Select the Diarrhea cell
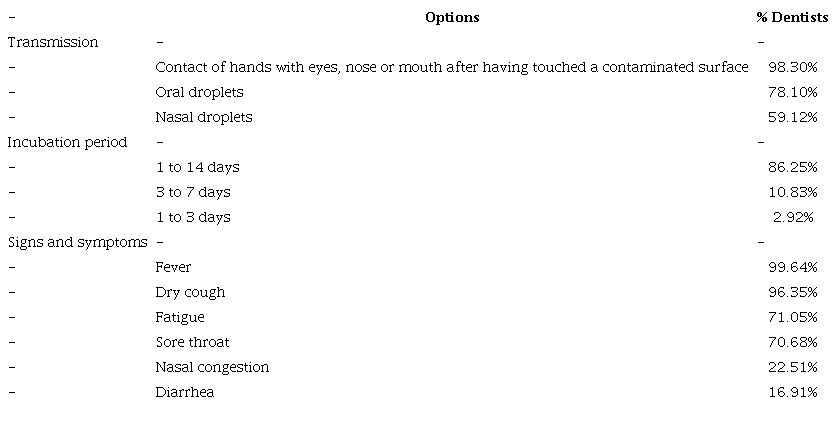This screenshot has height=442, width=837. tap(185, 392)
